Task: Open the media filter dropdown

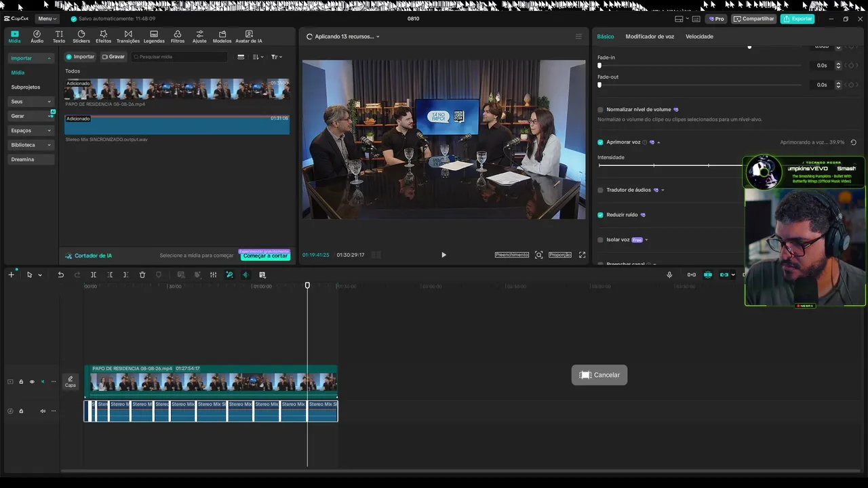Action: 277,57
